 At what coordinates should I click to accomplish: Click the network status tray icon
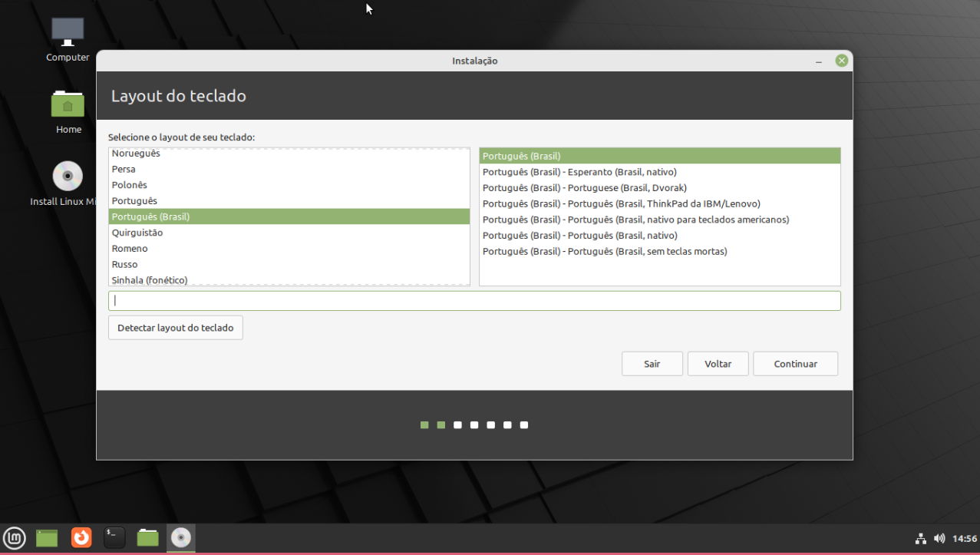(920, 538)
